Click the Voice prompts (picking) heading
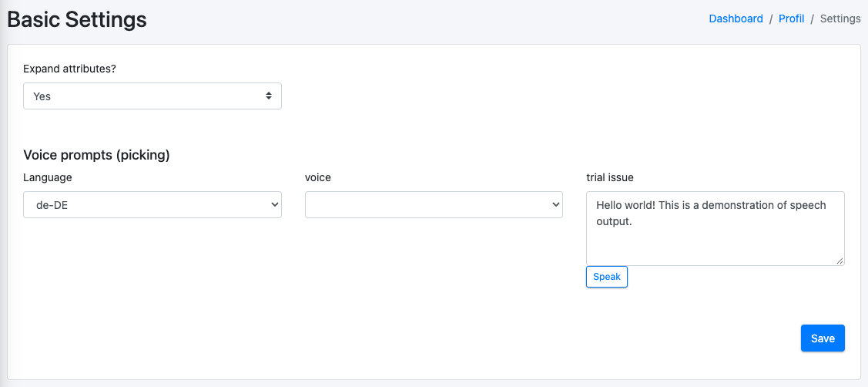868x387 pixels. click(96, 155)
